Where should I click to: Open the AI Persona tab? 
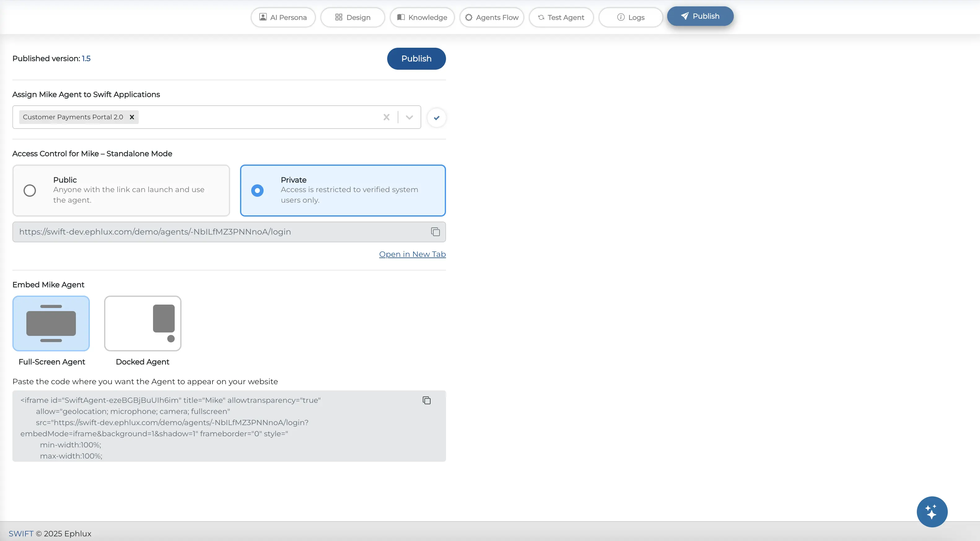coord(283,17)
